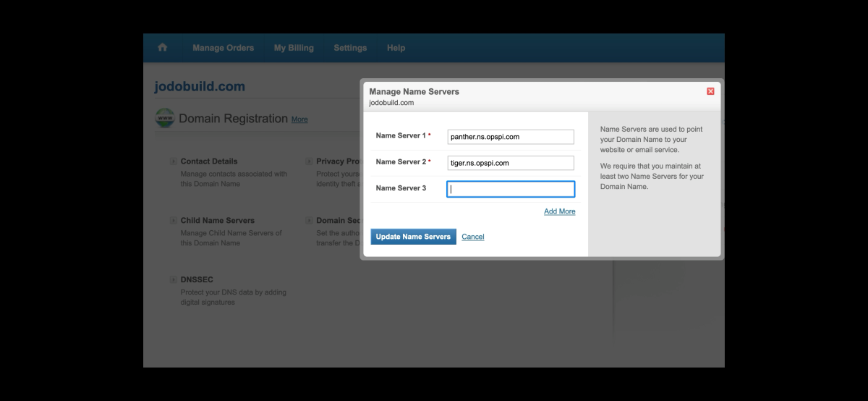868x401 pixels.
Task: Go to the home icon in navbar
Action: point(162,47)
